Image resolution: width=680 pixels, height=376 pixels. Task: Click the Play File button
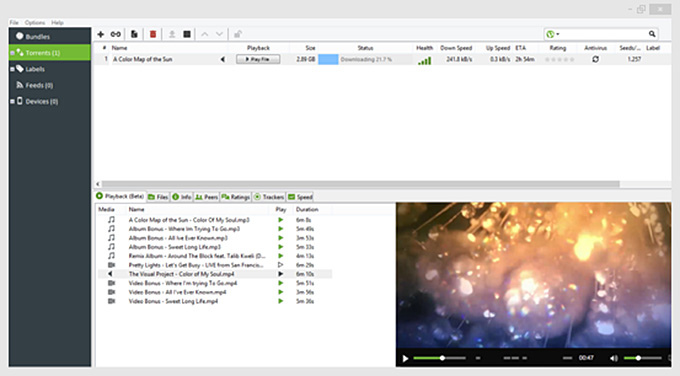point(258,59)
